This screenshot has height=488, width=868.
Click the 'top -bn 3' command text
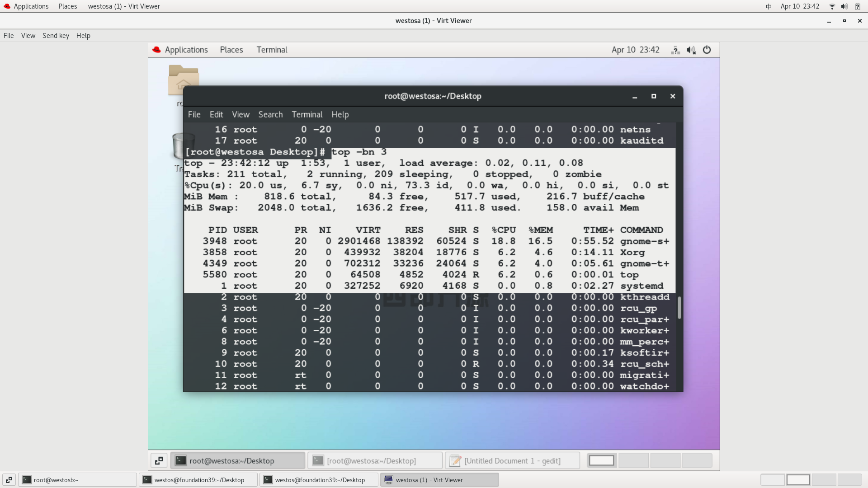coord(359,152)
